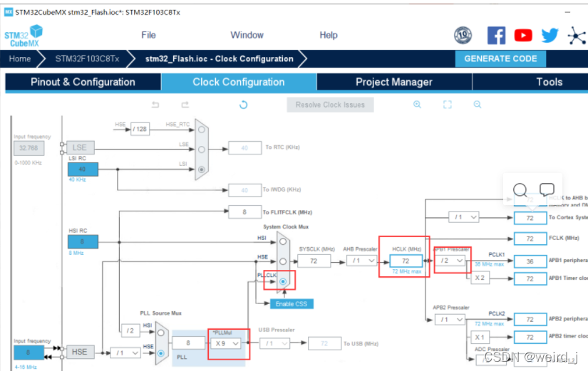Viewport: 588px width, 371px height.
Task: Open the Help menu
Action: pos(329,35)
